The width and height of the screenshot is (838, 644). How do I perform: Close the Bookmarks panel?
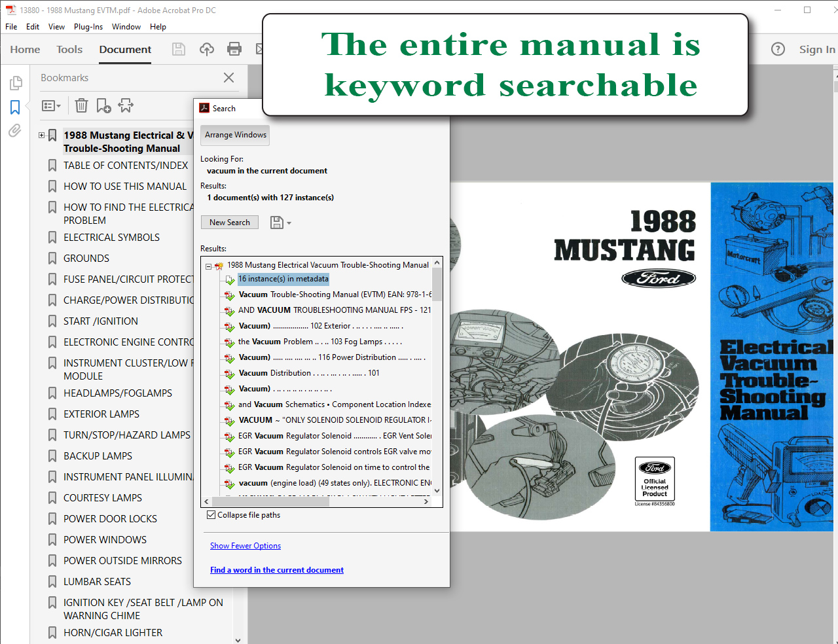click(x=228, y=77)
